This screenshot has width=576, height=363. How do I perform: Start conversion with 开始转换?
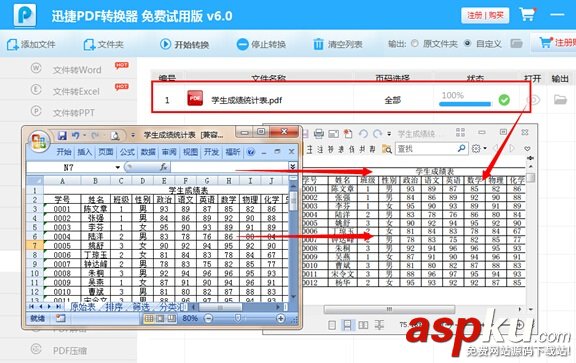(184, 44)
